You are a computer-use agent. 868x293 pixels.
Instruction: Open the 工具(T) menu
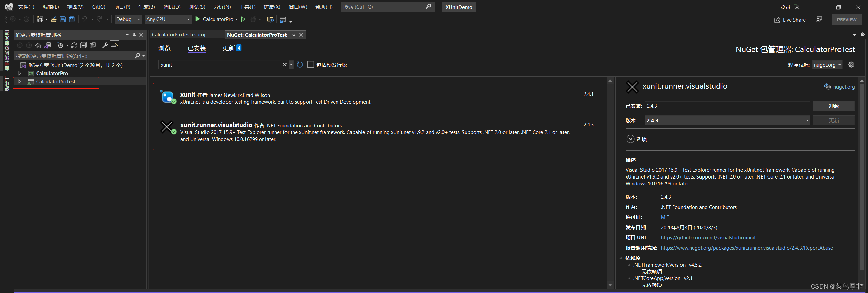(248, 7)
